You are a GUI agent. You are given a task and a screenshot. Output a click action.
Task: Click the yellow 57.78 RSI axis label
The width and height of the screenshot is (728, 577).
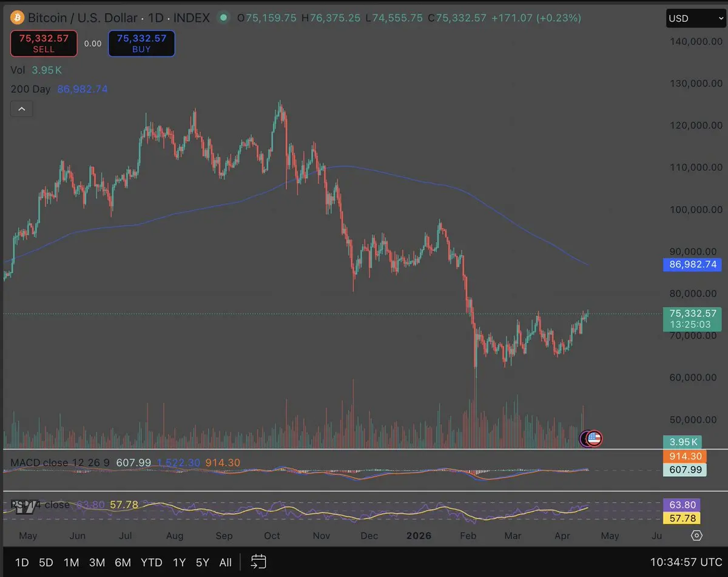click(682, 518)
